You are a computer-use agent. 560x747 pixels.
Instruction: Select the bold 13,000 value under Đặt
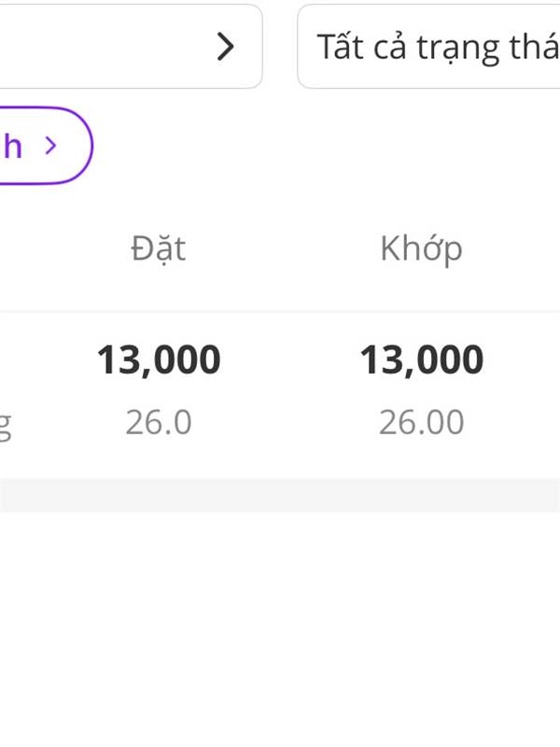[159, 359]
